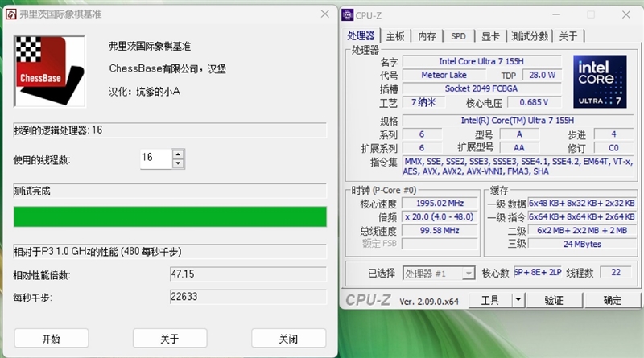Click the spec field Intel(R) Core(TM) Ultra 7 155H
The image size is (644, 358).
pos(518,121)
